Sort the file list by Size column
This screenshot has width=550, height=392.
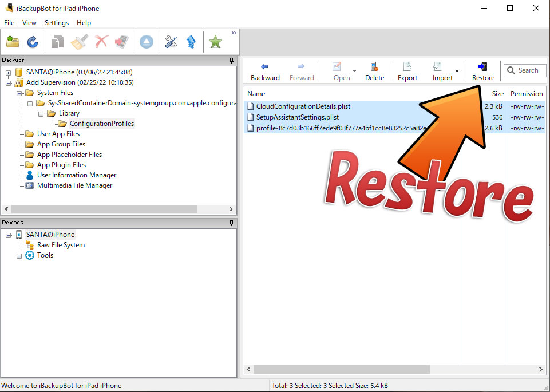[x=498, y=94]
